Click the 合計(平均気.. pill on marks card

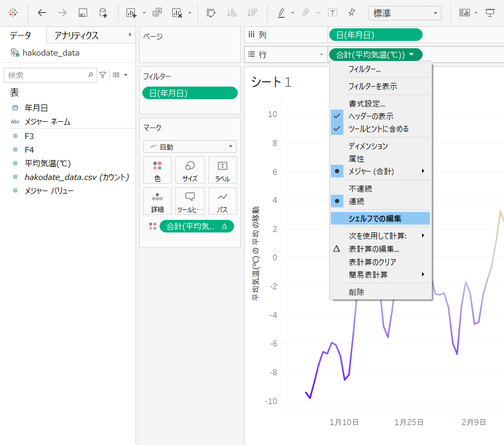(x=197, y=227)
